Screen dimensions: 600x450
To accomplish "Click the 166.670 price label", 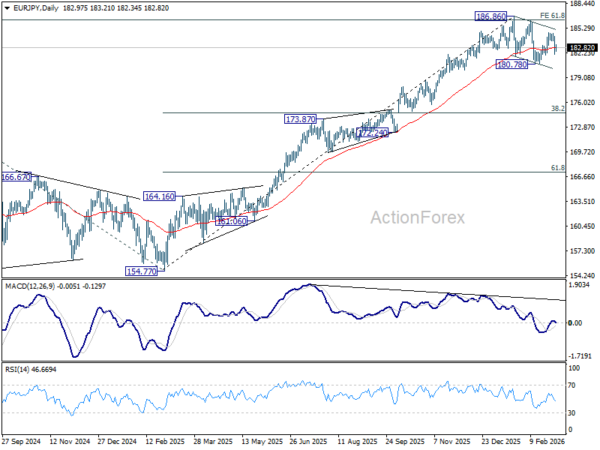I will pos(16,177).
